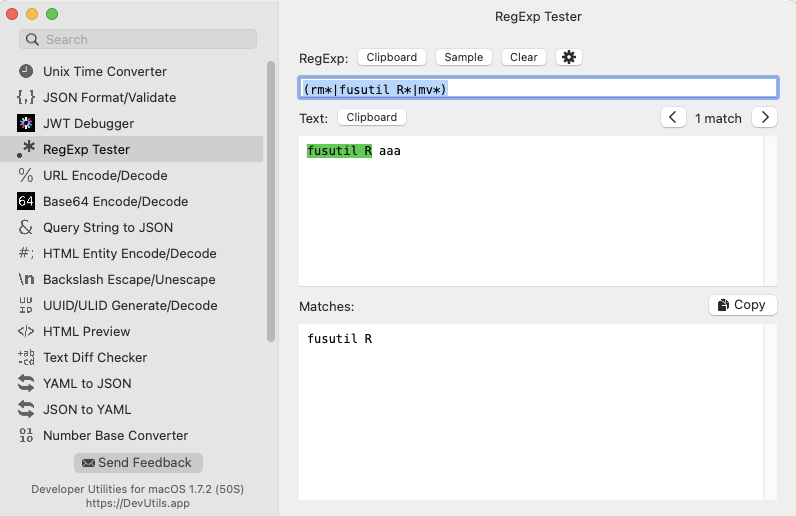Click the YAML to JSON arrows icon

tap(26, 384)
